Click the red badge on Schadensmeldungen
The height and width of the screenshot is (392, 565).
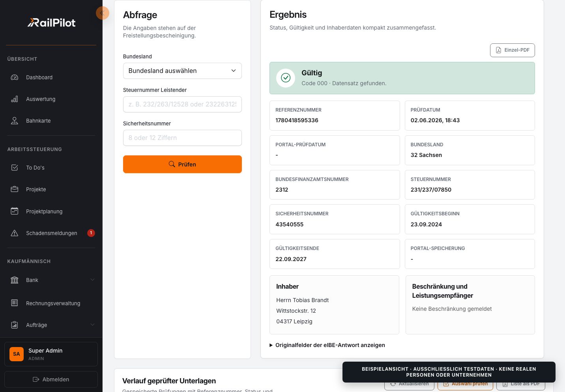[91, 233]
